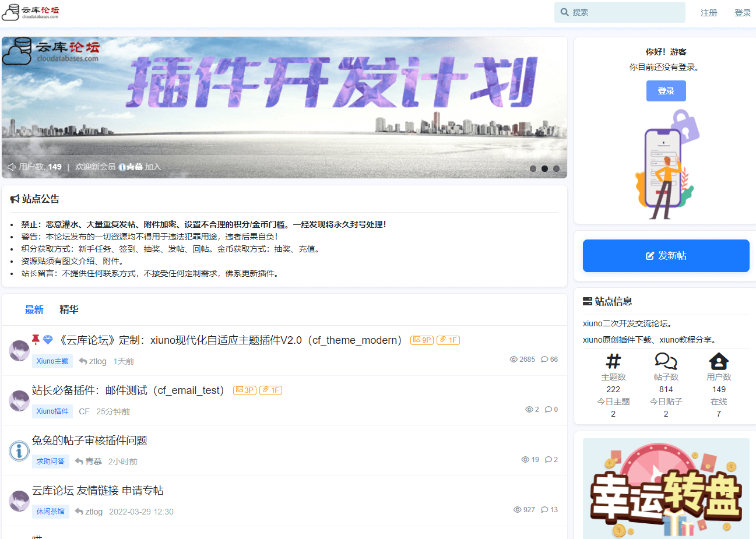
Task: Focus the 搜索 search field
Action: tap(620, 12)
